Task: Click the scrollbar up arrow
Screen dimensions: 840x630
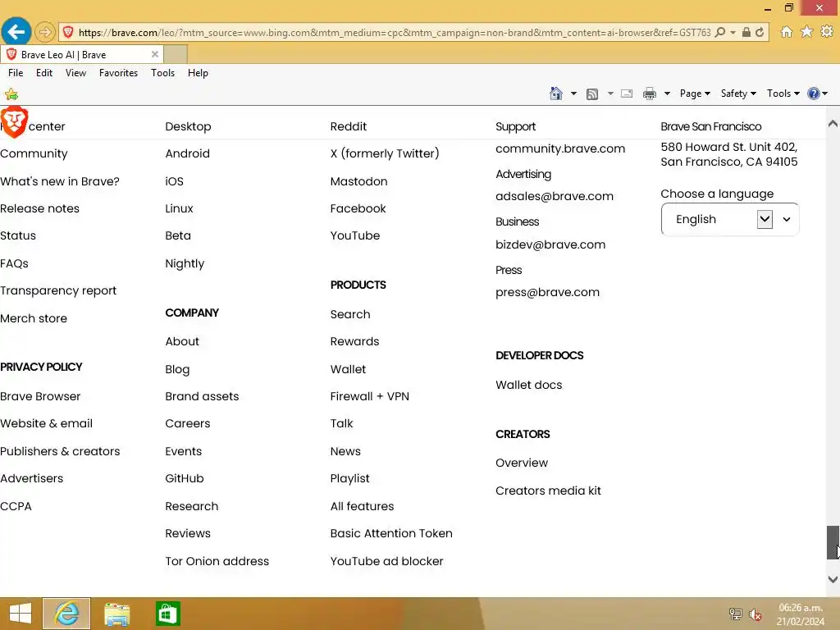Action: [x=833, y=124]
